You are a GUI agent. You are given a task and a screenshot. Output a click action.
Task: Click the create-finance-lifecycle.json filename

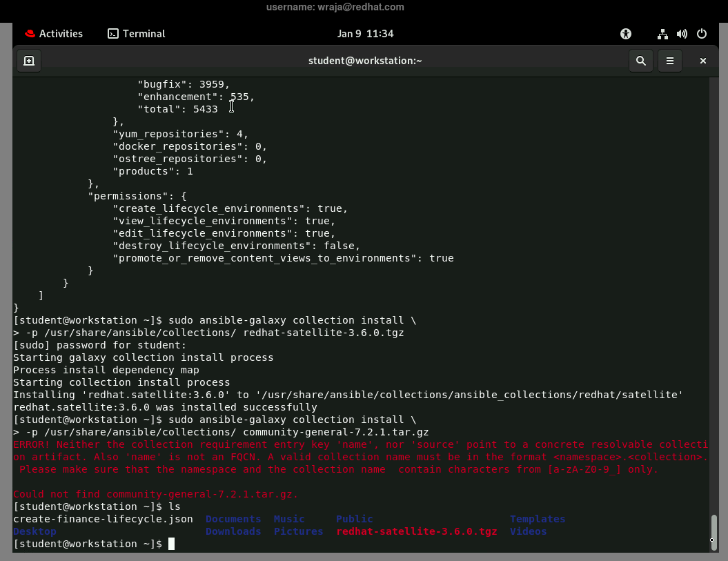click(103, 519)
